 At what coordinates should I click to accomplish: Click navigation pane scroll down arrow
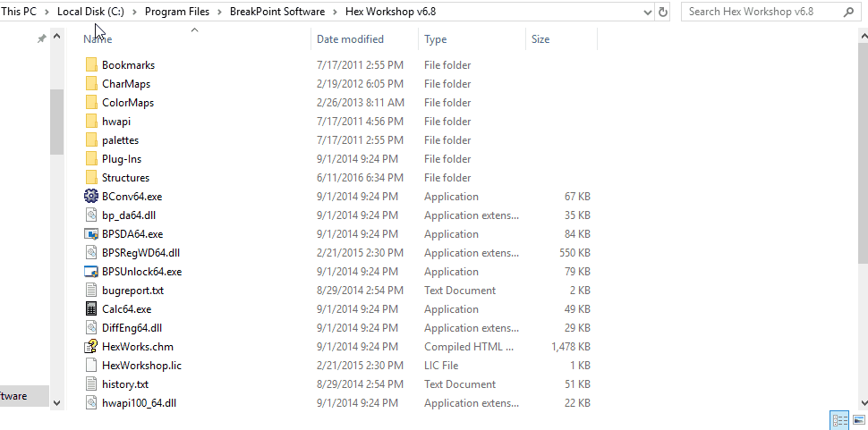click(57, 403)
